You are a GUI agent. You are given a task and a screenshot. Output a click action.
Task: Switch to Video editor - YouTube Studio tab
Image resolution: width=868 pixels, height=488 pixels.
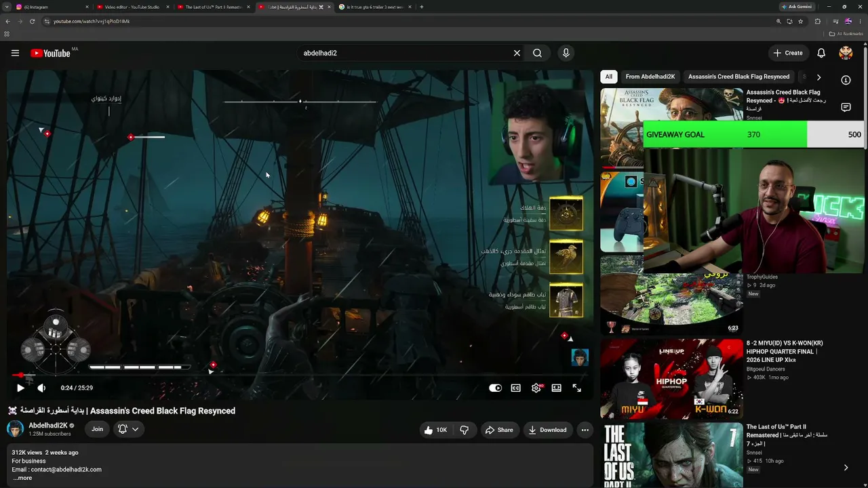point(132,7)
